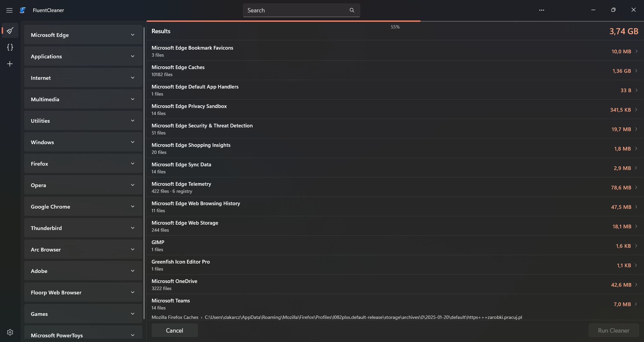Click the 3,74 GB total size
The image size is (644, 342).
[x=624, y=31]
